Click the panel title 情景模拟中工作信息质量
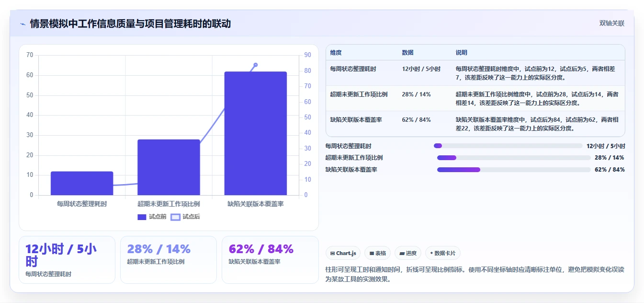The image size is (644, 303). [130, 24]
